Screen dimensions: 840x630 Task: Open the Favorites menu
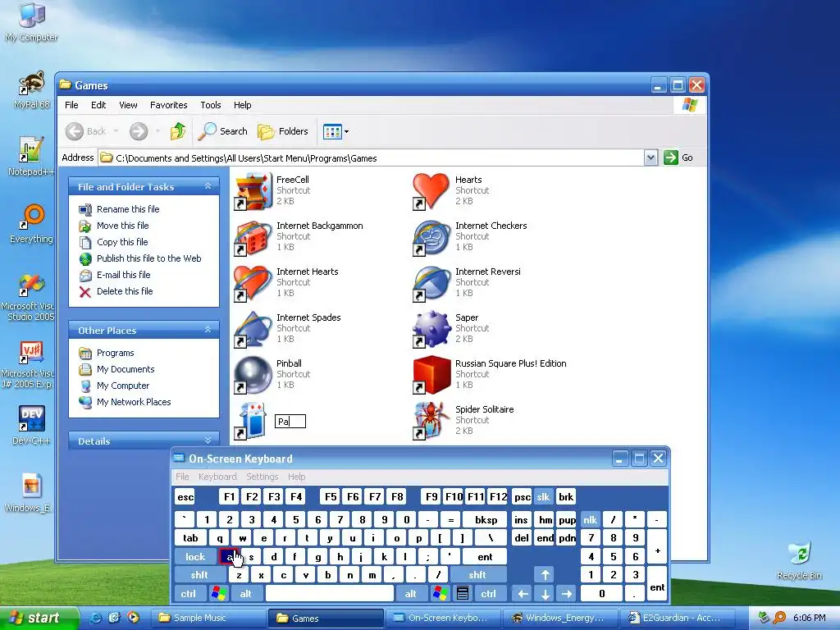(169, 105)
